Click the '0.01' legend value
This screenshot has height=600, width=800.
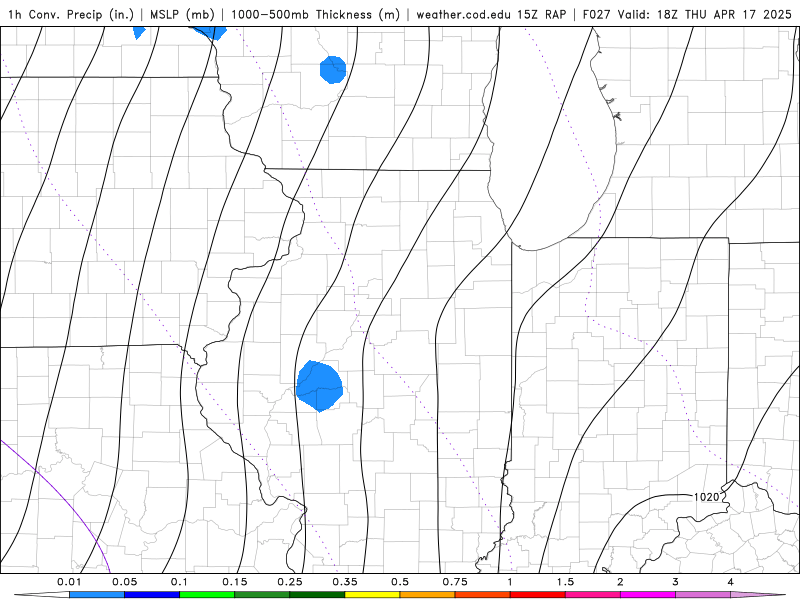(69, 582)
